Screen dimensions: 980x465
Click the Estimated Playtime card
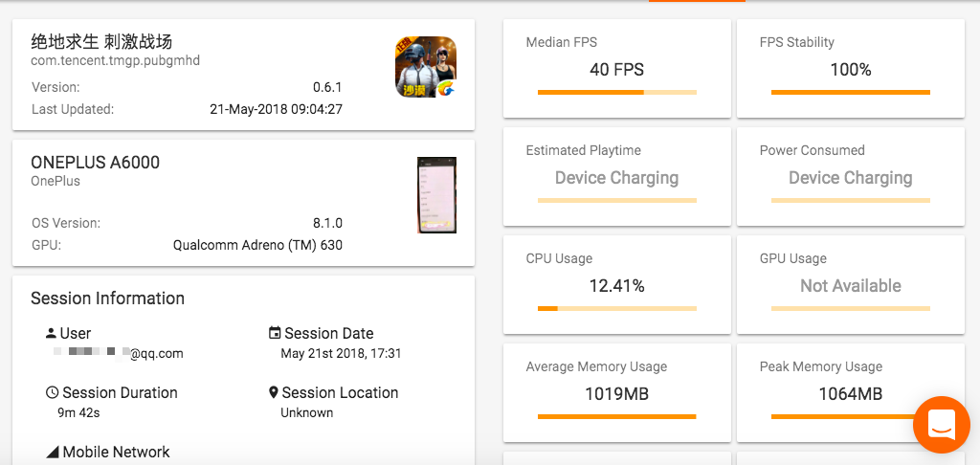[616, 175]
